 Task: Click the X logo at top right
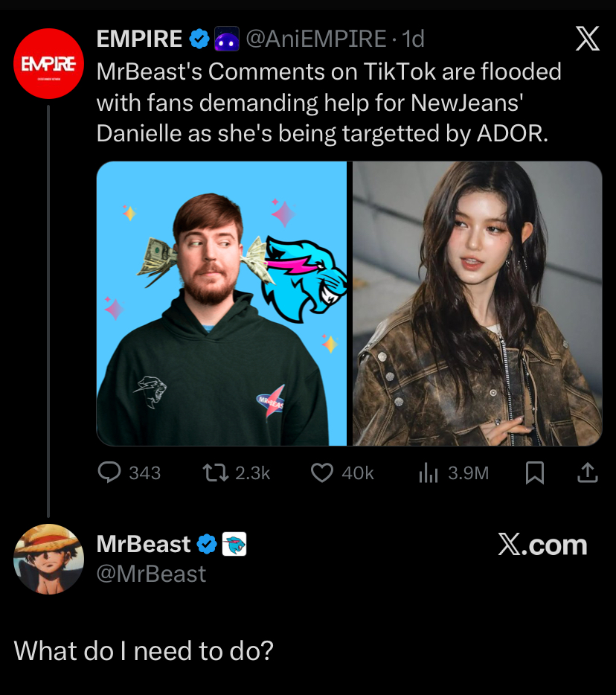click(x=588, y=39)
